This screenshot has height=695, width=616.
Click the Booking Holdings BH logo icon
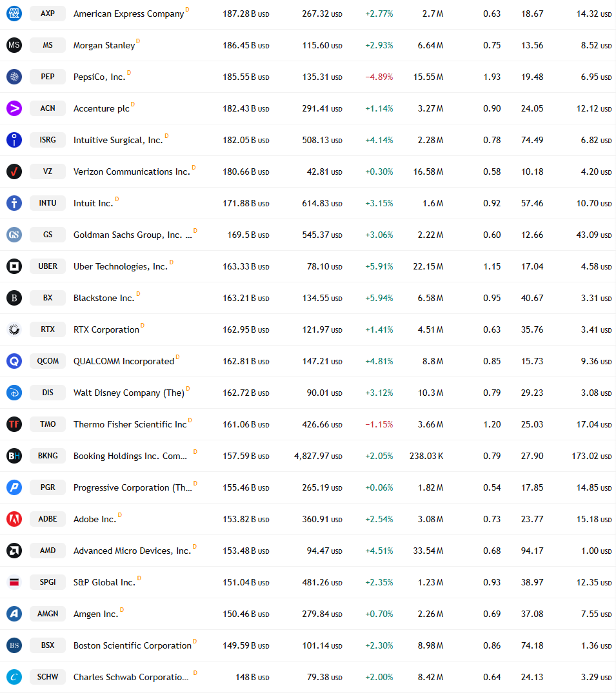(14, 456)
